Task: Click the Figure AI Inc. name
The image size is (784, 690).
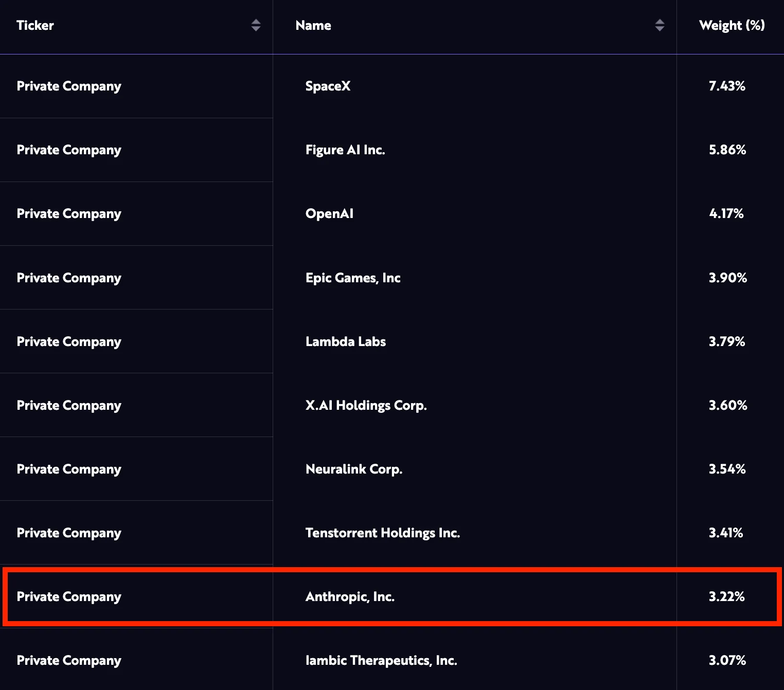Action: (x=345, y=150)
